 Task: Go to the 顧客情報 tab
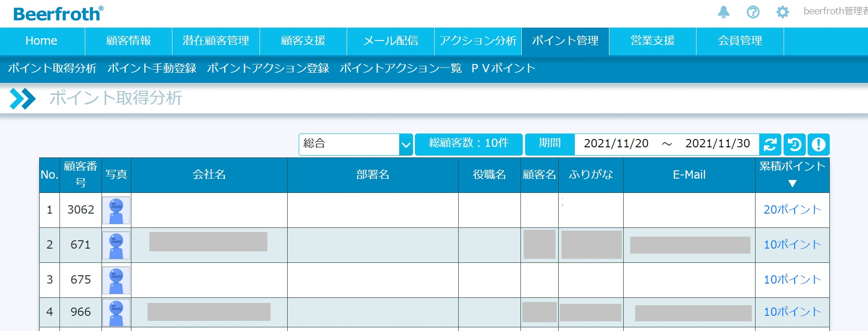coord(129,41)
